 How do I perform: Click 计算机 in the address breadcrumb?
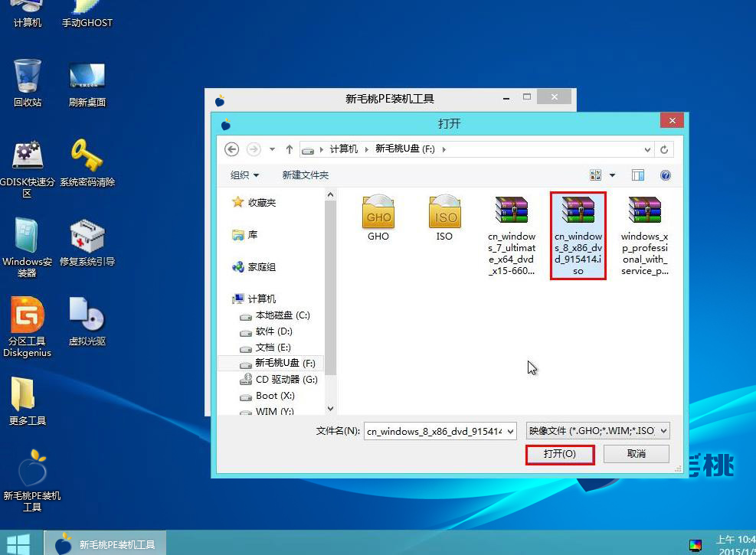[344, 149]
